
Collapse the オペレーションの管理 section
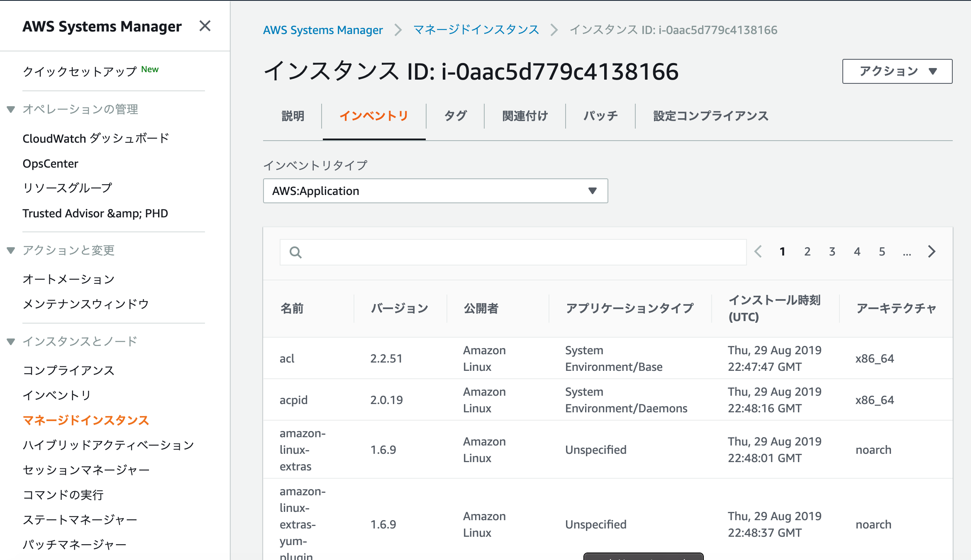[x=11, y=110]
